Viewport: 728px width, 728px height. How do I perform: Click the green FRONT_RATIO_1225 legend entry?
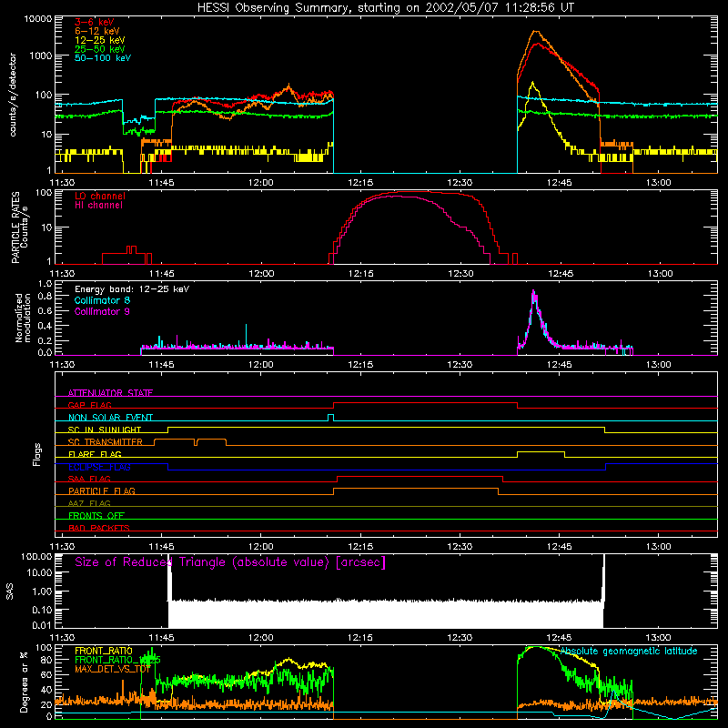coord(117,660)
